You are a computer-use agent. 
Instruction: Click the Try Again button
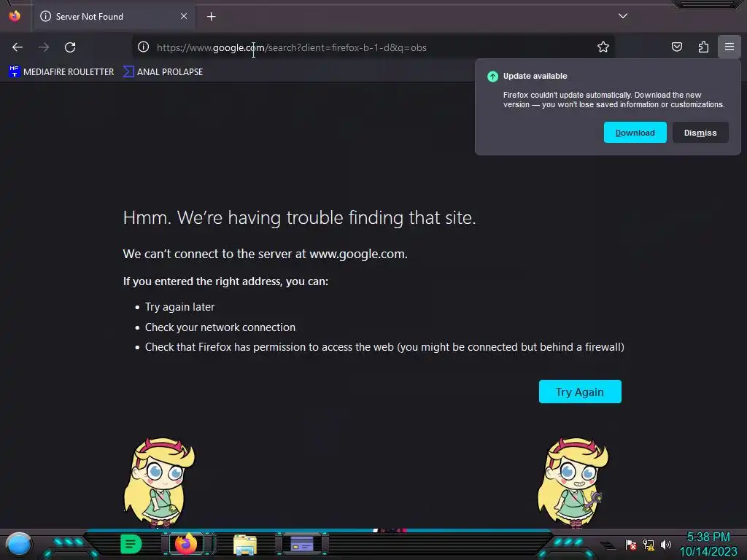[x=580, y=392]
